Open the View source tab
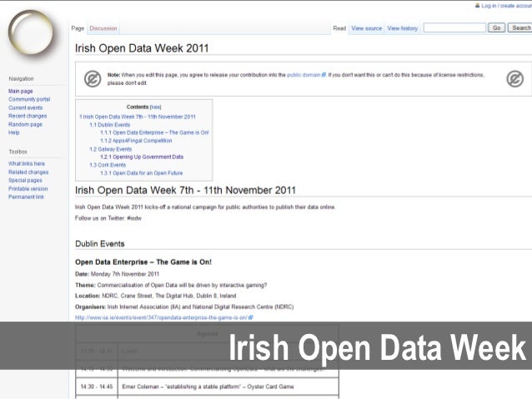 [366, 28]
